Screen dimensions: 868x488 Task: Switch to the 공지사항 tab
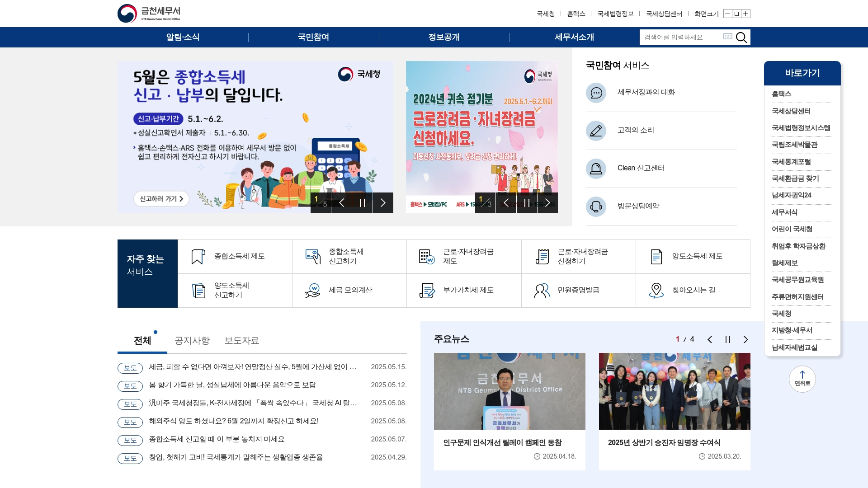pyautogui.click(x=192, y=340)
